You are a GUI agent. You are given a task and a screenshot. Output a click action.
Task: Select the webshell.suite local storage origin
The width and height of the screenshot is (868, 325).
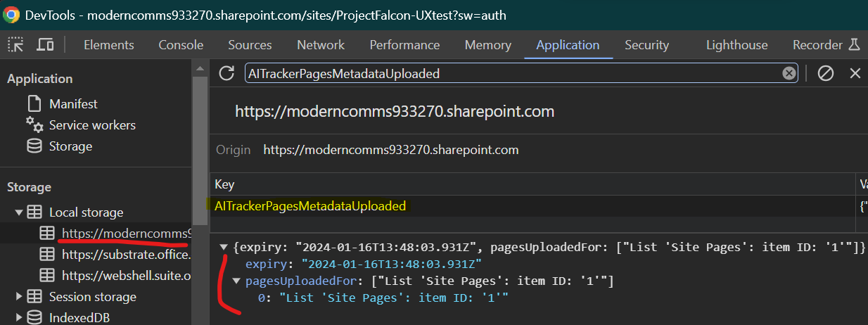126,275
